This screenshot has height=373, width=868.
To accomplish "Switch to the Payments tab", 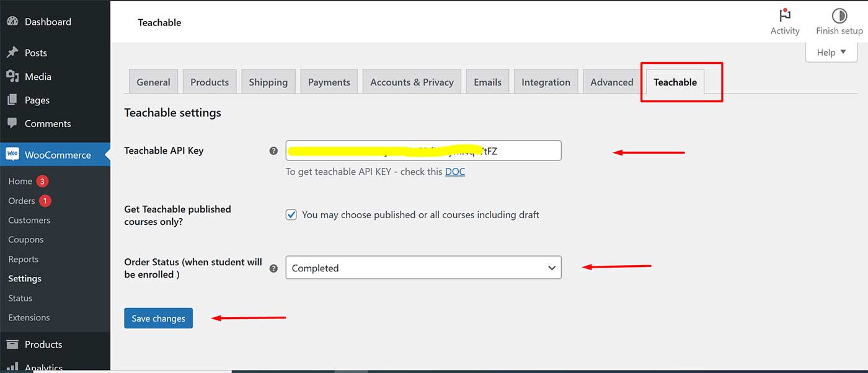I will pos(329,82).
